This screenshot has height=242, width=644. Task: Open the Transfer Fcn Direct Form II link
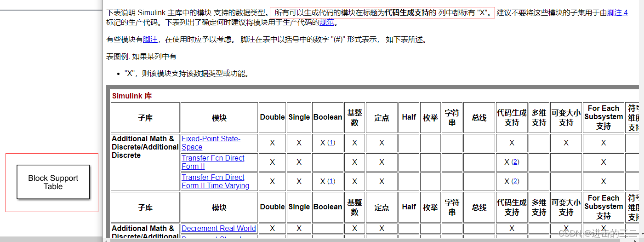click(x=213, y=162)
